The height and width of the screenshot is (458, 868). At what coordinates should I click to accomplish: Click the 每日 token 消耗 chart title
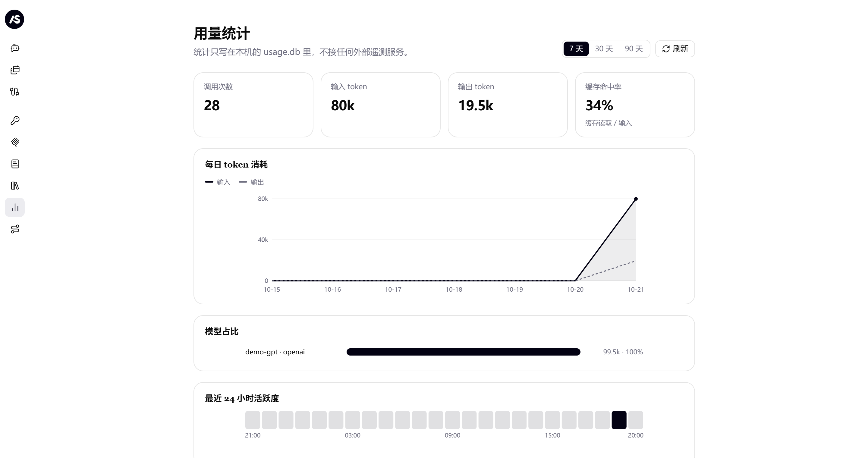pos(236,165)
